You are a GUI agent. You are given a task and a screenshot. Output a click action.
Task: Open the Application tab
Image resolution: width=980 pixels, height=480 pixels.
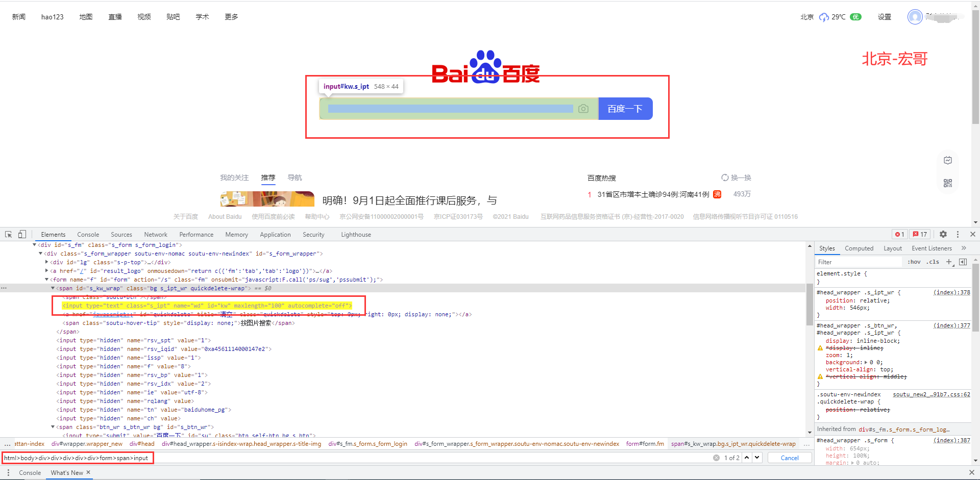(x=275, y=235)
